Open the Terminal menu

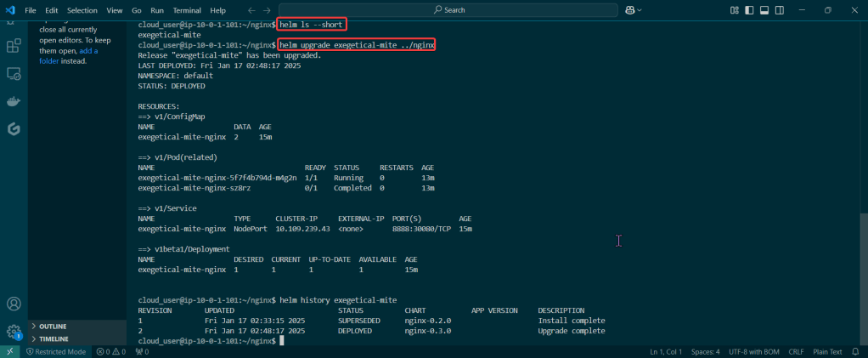(189, 10)
